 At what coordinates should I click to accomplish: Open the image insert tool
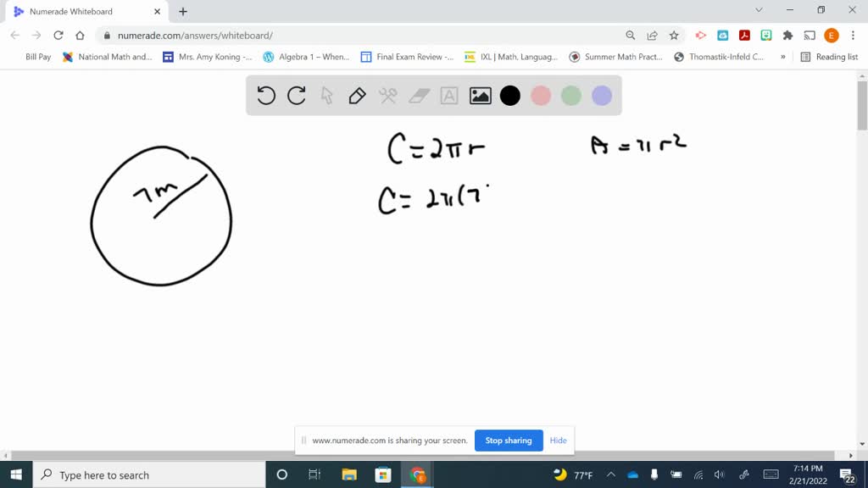click(479, 96)
